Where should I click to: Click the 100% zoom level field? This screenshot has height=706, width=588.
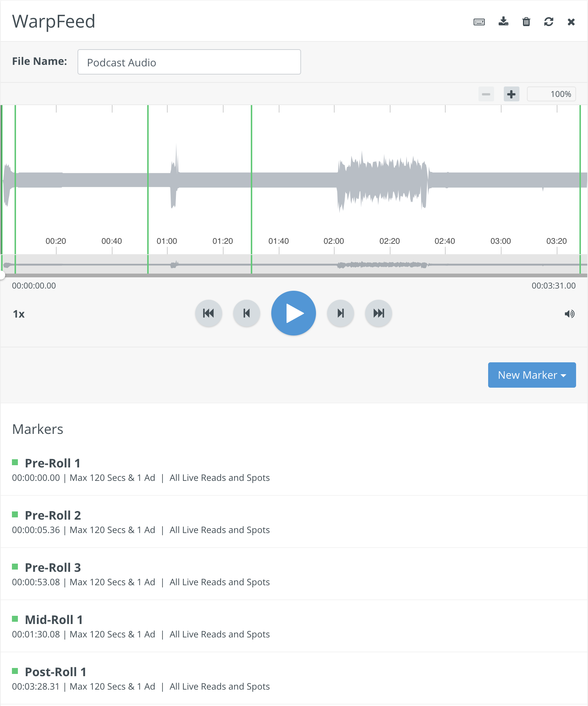[551, 94]
